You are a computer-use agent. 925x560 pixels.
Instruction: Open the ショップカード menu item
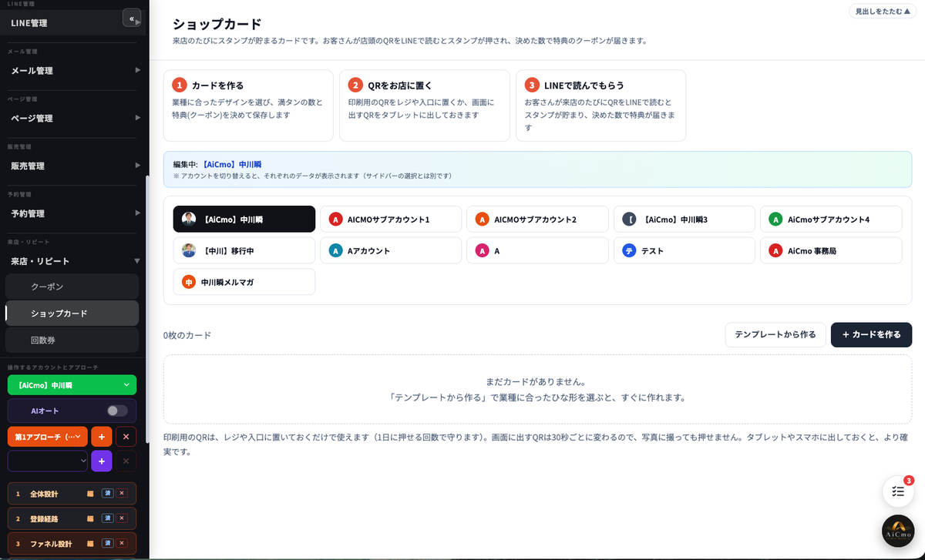coord(72,314)
